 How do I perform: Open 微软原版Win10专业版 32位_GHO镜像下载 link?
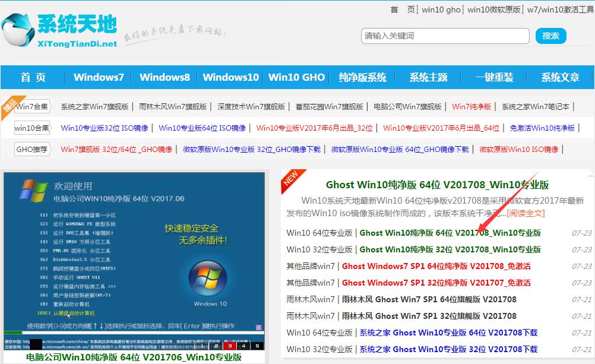(x=252, y=149)
